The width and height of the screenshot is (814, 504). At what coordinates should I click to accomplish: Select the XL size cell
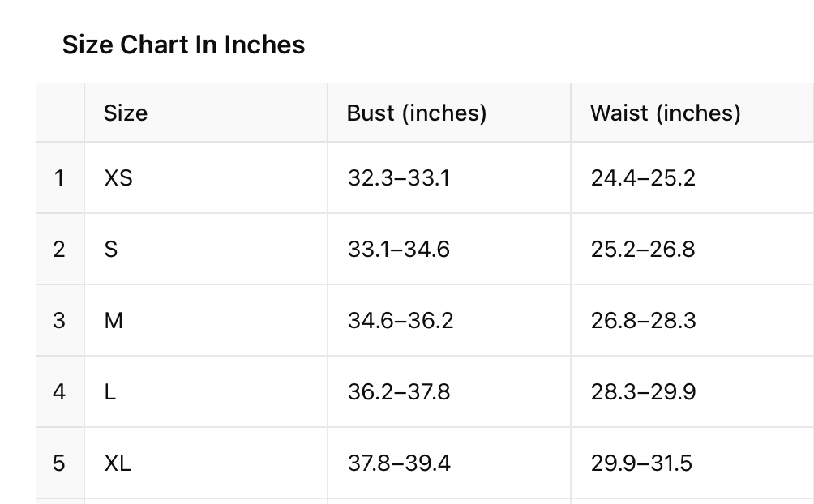click(x=206, y=463)
